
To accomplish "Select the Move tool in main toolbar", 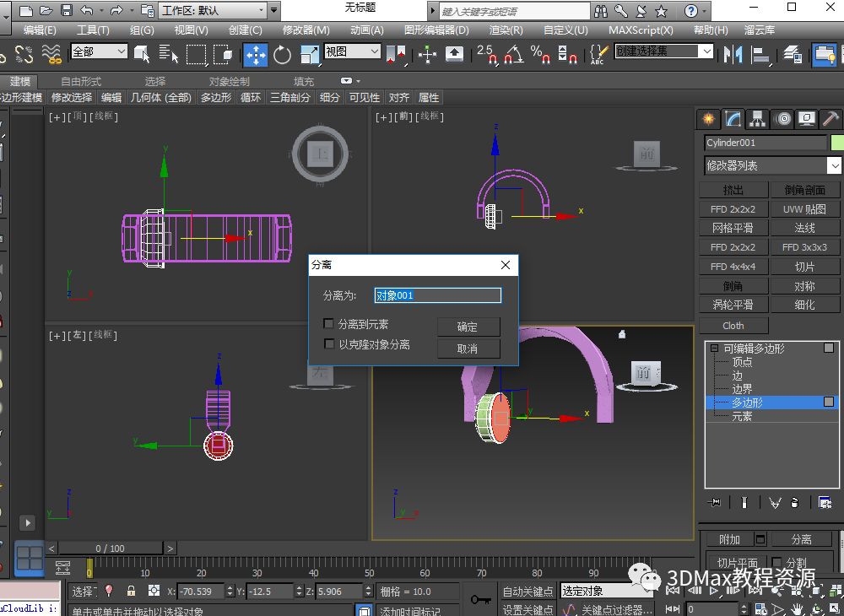I will click(256, 54).
